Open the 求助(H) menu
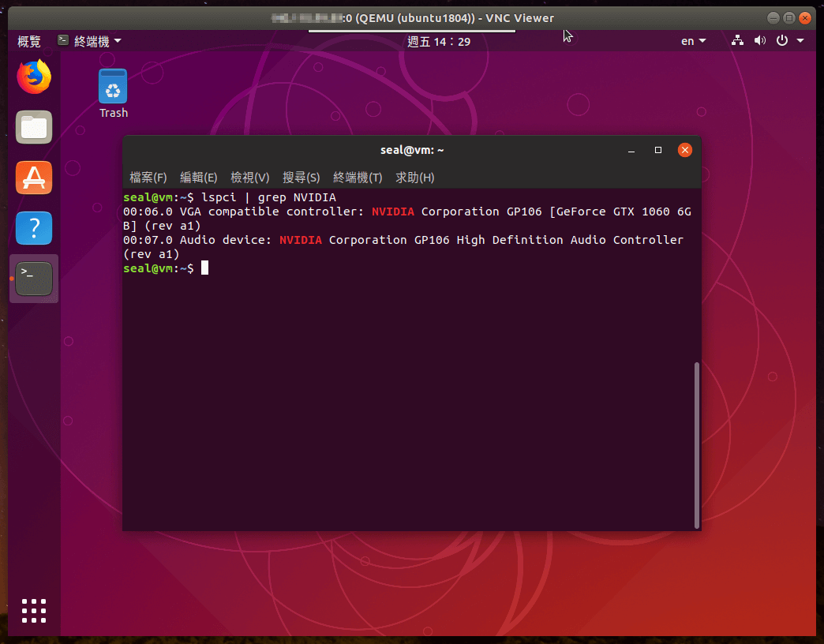824x644 pixels. point(415,178)
